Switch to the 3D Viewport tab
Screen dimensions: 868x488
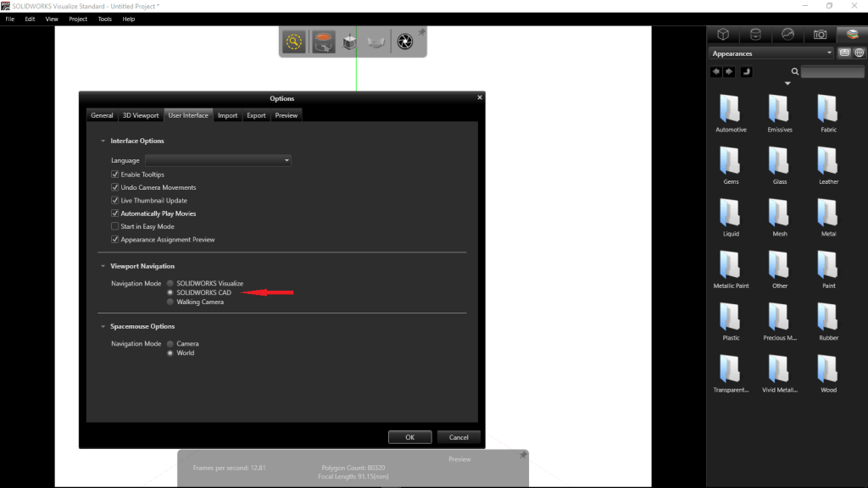(141, 115)
